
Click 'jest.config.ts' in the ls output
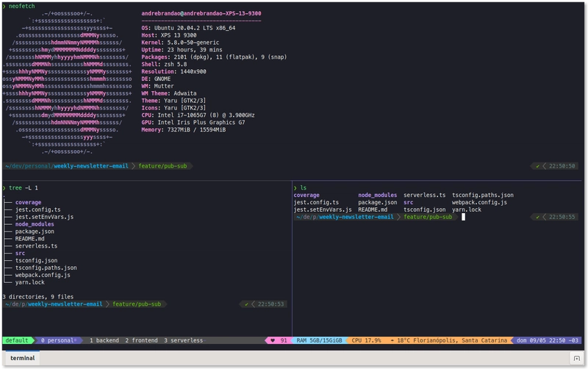point(316,202)
